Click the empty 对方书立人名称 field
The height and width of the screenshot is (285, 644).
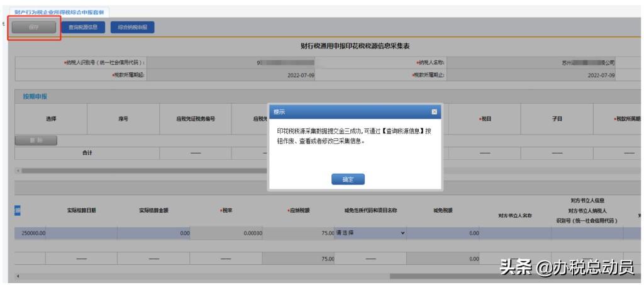pos(515,233)
